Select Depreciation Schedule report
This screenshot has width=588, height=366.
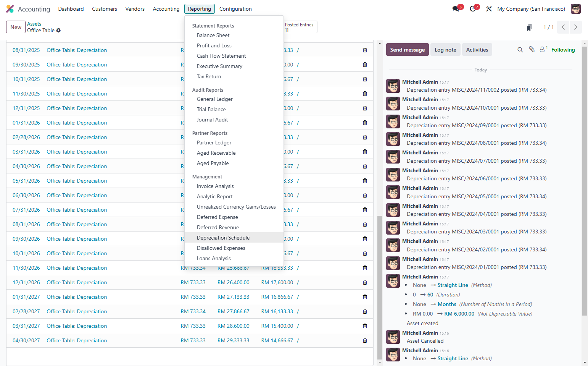[234, 238]
